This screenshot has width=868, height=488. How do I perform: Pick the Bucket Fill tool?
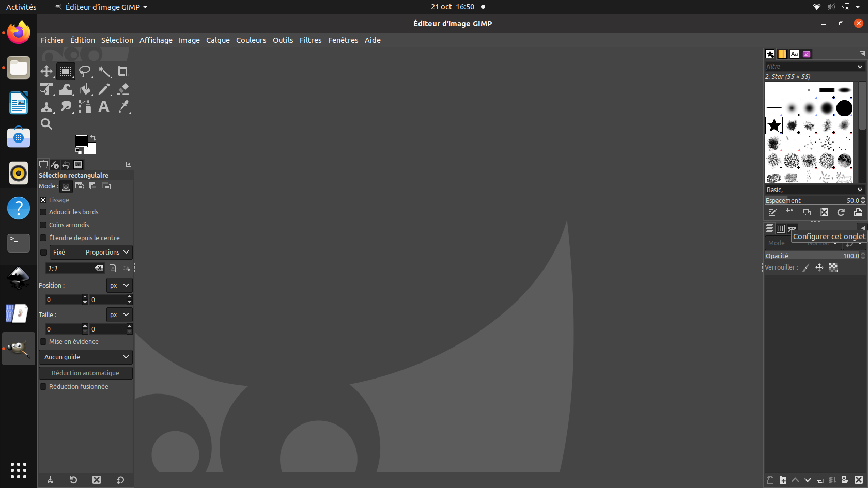point(85,89)
